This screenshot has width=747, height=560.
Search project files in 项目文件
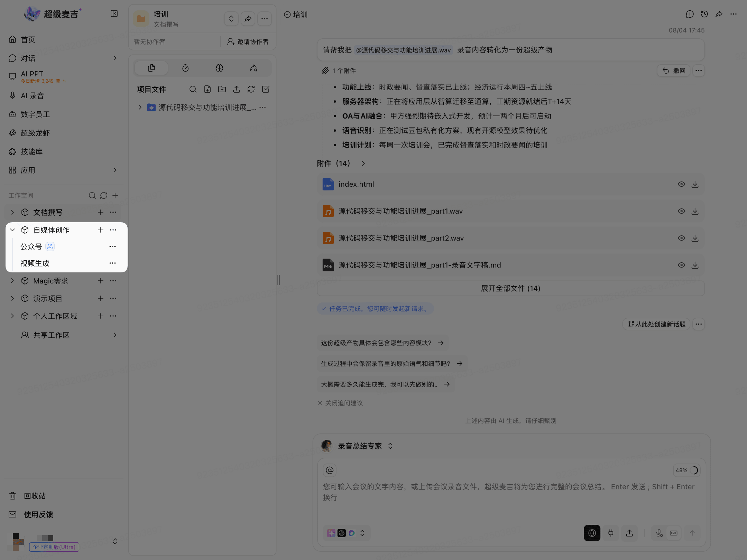(x=193, y=90)
